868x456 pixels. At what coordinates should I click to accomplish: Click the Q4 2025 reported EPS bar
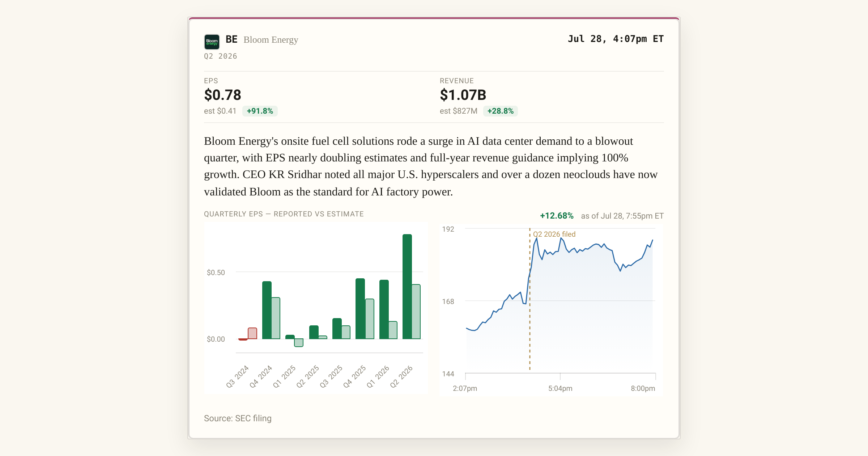(x=360, y=309)
